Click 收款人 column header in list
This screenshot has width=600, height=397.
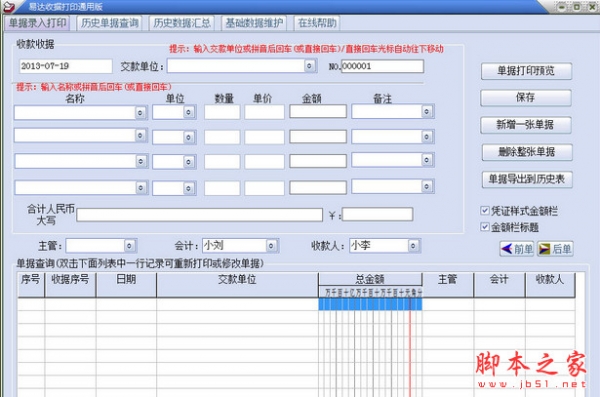[x=550, y=285]
